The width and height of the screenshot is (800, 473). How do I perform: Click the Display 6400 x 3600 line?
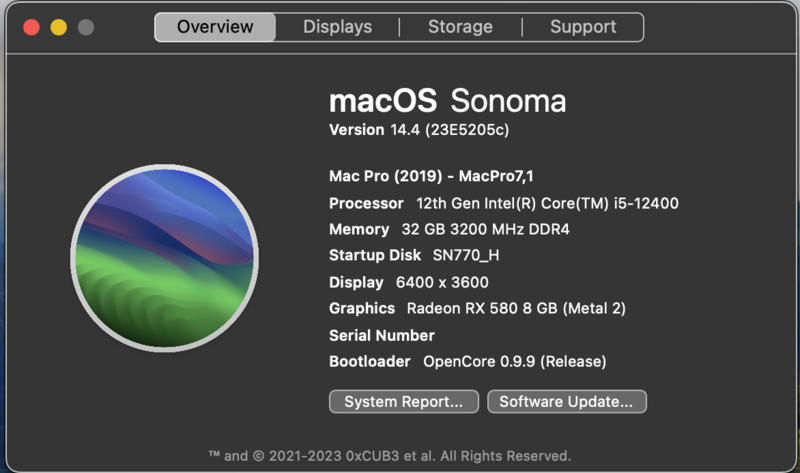pyautogui.click(x=409, y=282)
